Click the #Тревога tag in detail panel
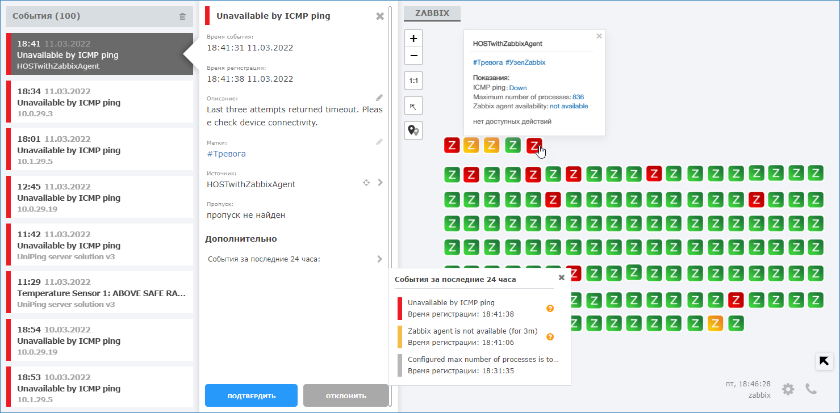This screenshot has width=840, height=413. [x=226, y=154]
